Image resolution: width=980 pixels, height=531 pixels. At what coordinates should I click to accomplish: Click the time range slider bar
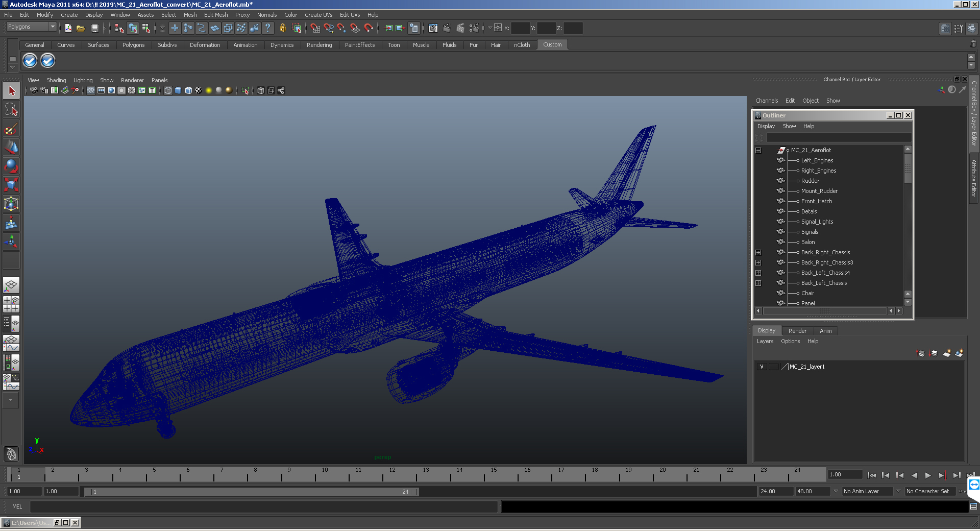[x=251, y=492]
